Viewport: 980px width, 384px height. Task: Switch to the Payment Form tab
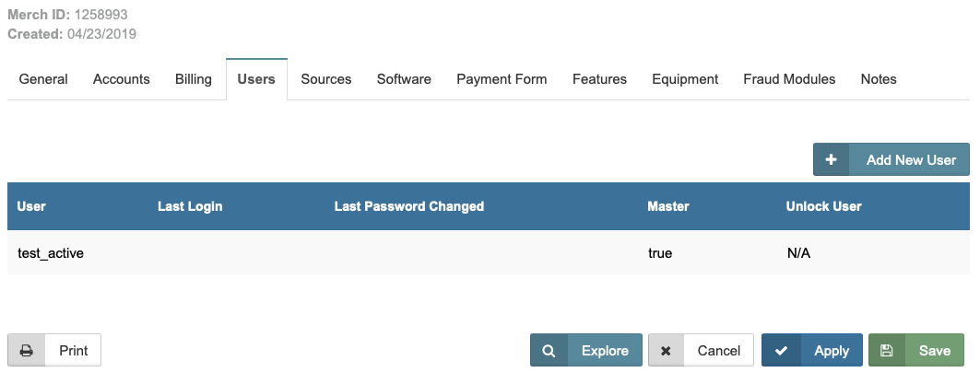tap(502, 79)
